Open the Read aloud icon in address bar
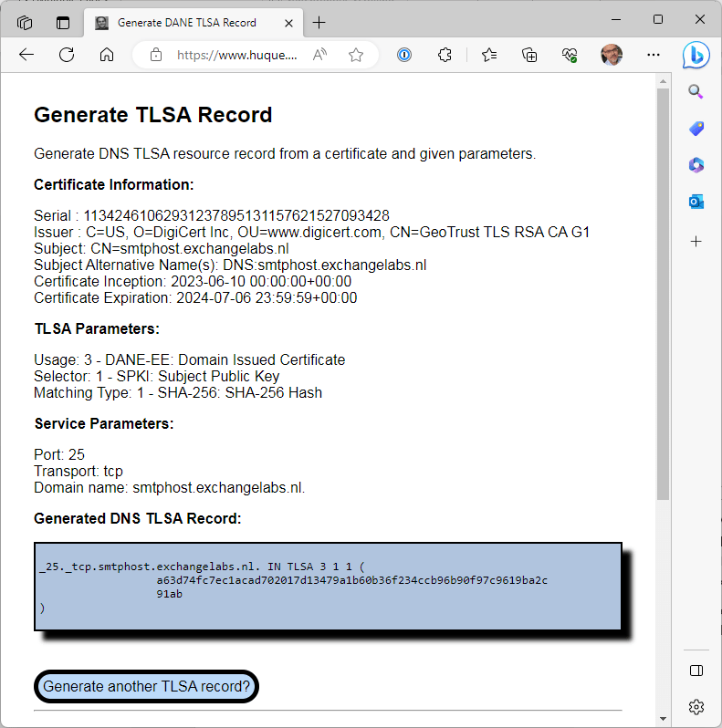This screenshot has height=728, width=722. (x=319, y=55)
